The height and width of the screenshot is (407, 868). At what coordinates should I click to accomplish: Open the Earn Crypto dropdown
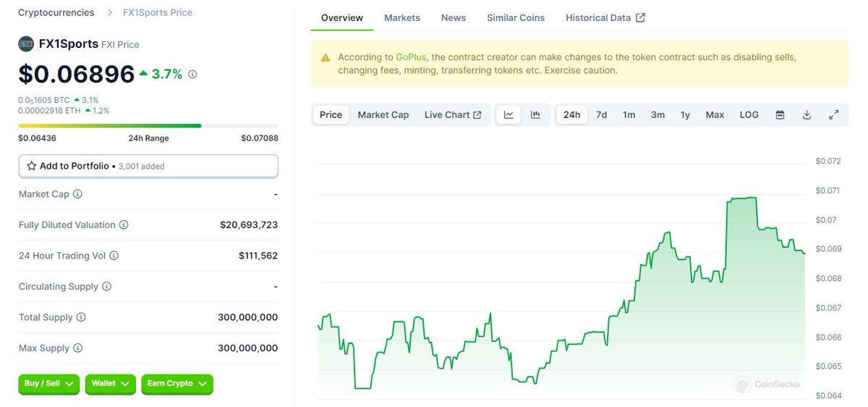pos(177,384)
